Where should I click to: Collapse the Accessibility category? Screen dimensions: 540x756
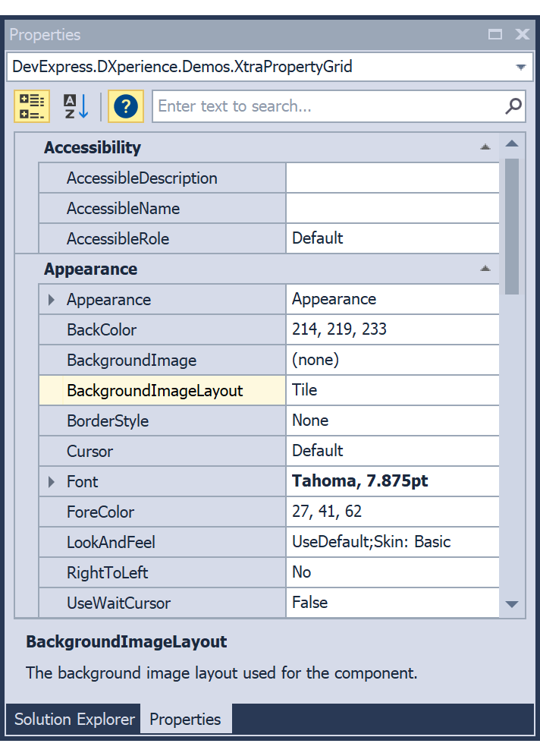pyautogui.click(x=486, y=146)
